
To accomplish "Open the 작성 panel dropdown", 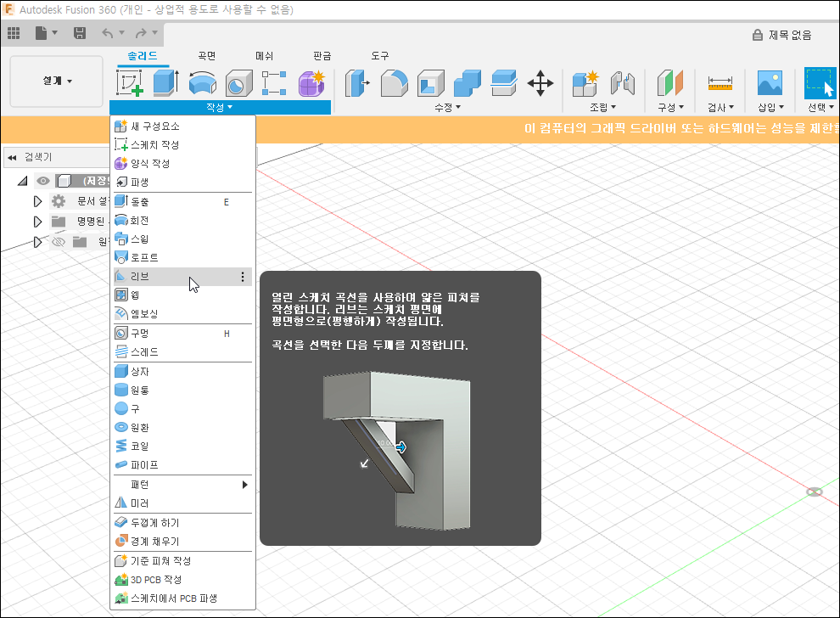I will (220, 107).
